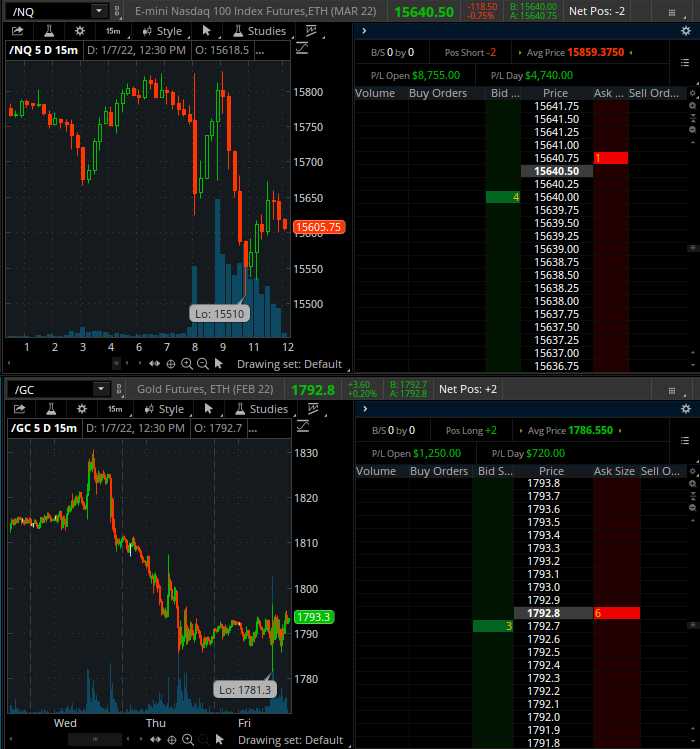Click the flask icon in /GC chart toolbar

point(47,409)
